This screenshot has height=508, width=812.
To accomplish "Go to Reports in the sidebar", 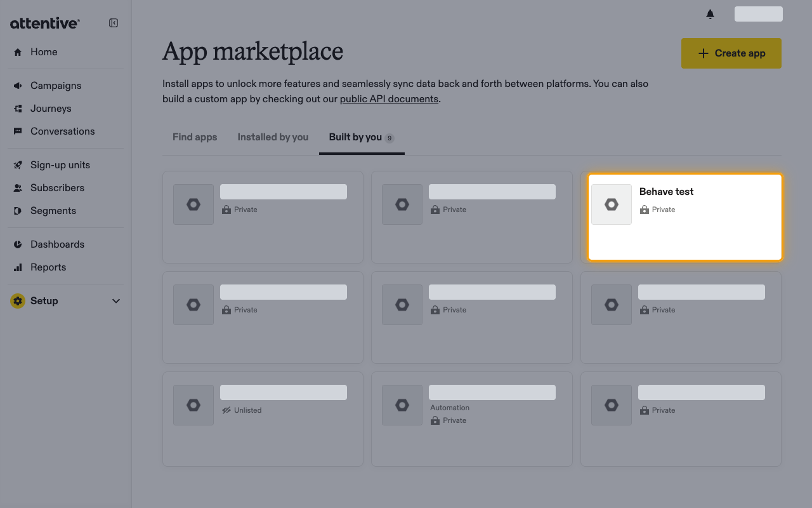I will [48, 267].
